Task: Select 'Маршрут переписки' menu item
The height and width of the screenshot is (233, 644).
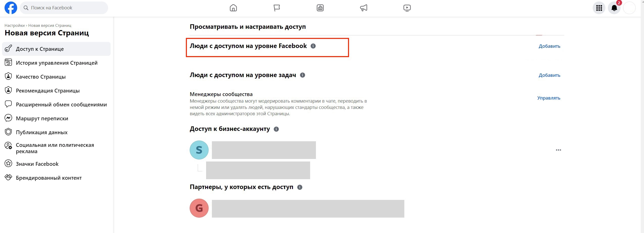Action: (x=56, y=119)
